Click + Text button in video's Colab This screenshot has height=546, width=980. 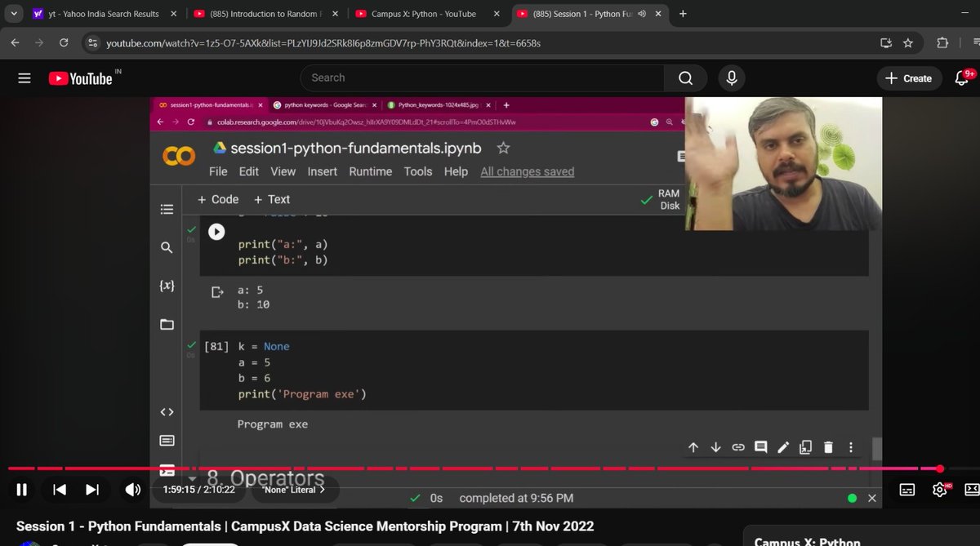272,199
